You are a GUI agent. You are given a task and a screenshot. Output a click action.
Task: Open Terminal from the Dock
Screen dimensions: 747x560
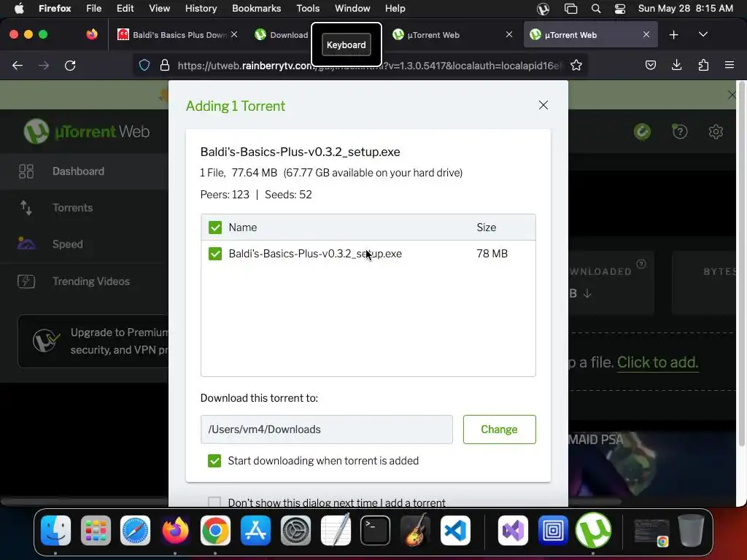pyautogui.click(x=375, y=531)
